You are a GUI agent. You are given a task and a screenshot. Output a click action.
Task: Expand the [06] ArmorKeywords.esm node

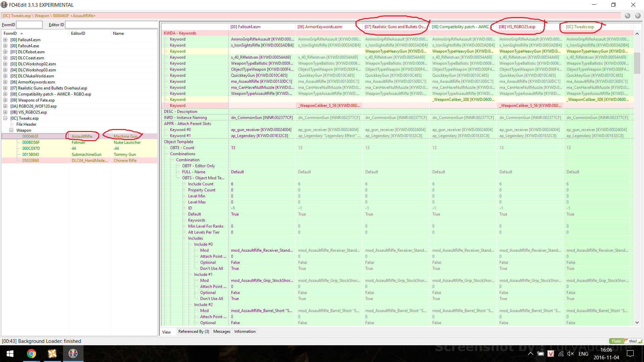5,82
